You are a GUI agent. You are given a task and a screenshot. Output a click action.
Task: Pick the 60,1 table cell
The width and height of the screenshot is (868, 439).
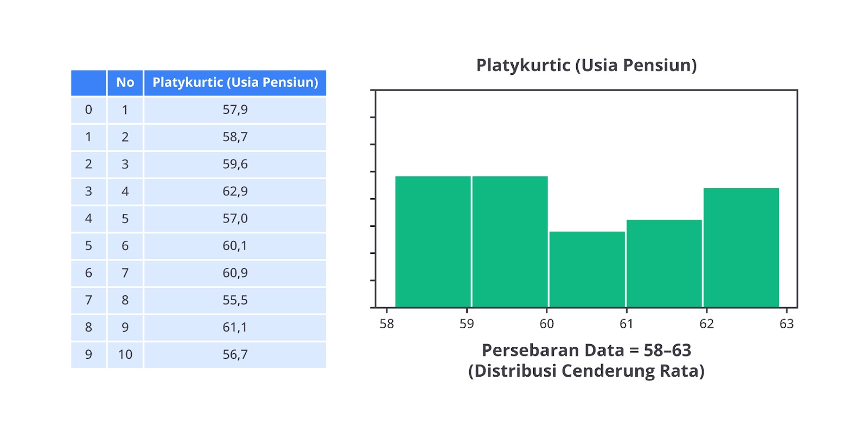pos(235,246)
